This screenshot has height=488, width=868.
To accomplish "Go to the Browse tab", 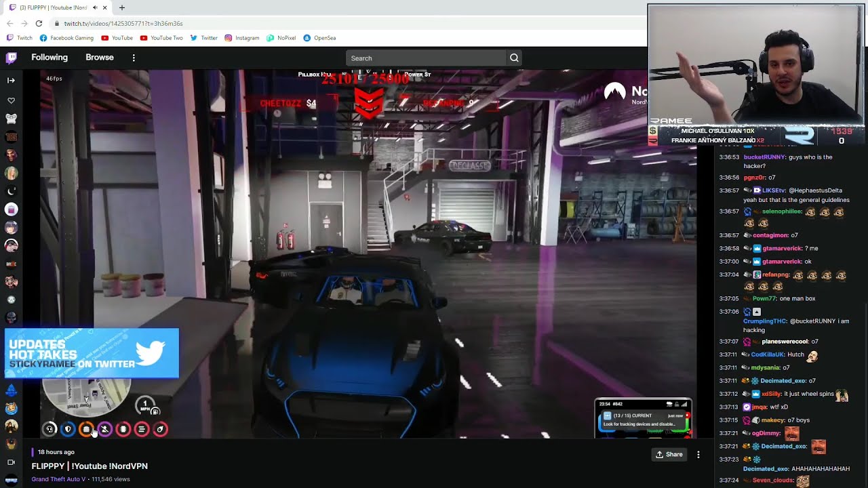I will pos(100,58).
